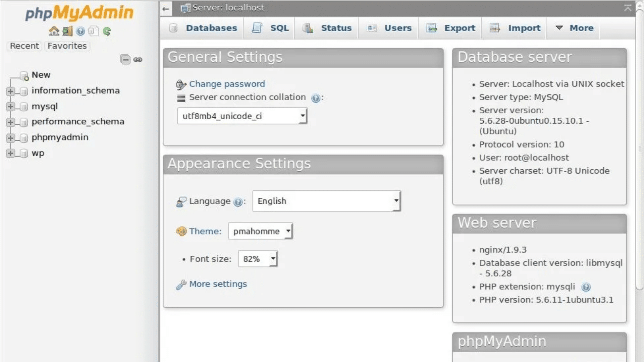This screenshot has height=362, width=644.
Task: Click the Change password link
Action: pos(227,84)
